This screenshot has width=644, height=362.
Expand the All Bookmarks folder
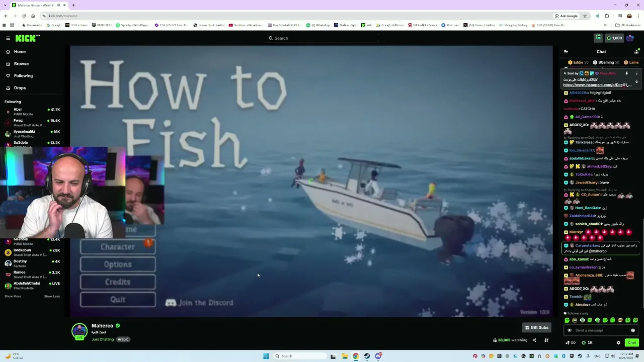[x=628, y=25]
